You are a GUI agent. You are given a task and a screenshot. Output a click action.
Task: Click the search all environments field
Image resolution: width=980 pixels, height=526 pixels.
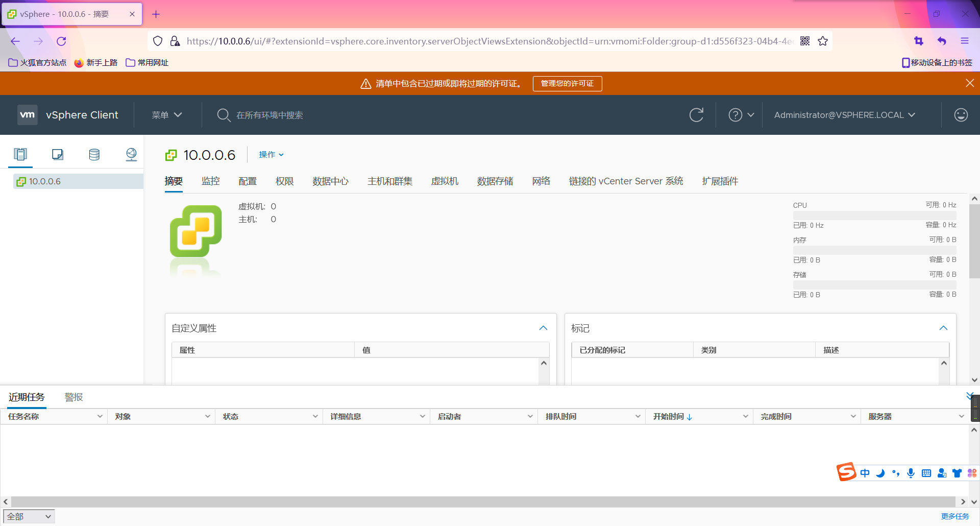[269, 115]
